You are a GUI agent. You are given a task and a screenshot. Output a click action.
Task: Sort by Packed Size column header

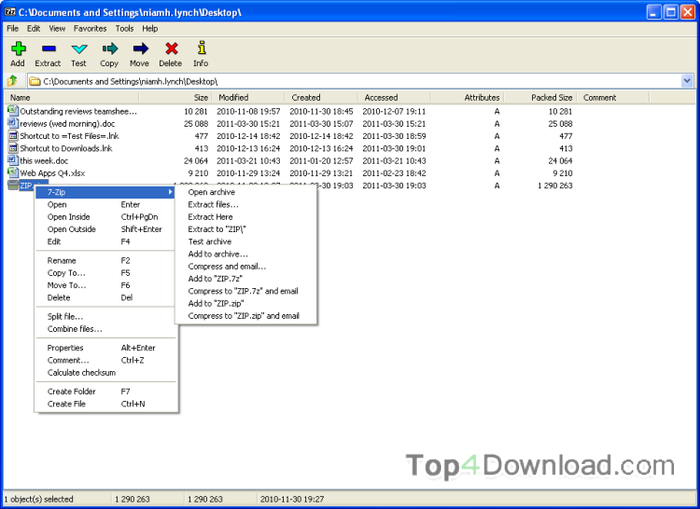point(541,97)
